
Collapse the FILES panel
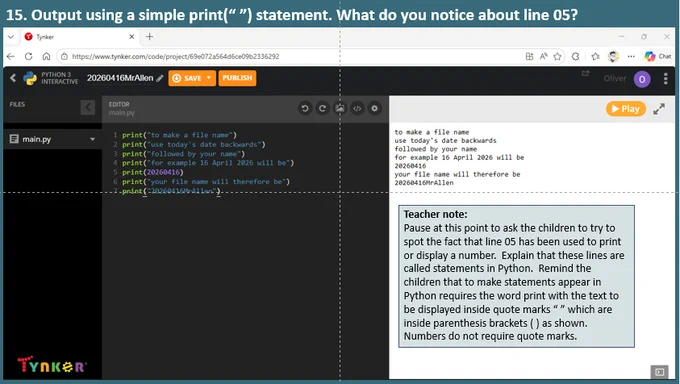(88, 107)
